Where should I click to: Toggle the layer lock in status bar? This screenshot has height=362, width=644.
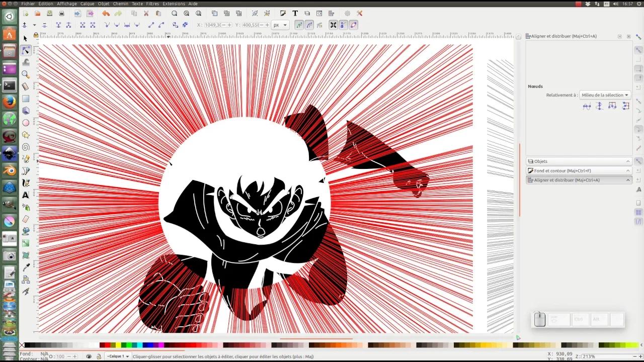(99, 356)
